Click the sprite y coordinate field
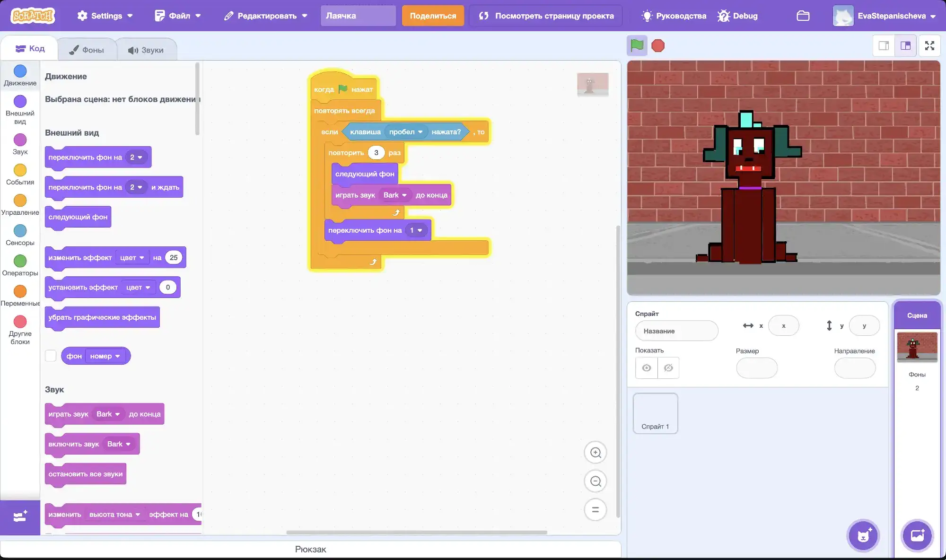Viewport: 946px width, 560px height. pos(864,325)
